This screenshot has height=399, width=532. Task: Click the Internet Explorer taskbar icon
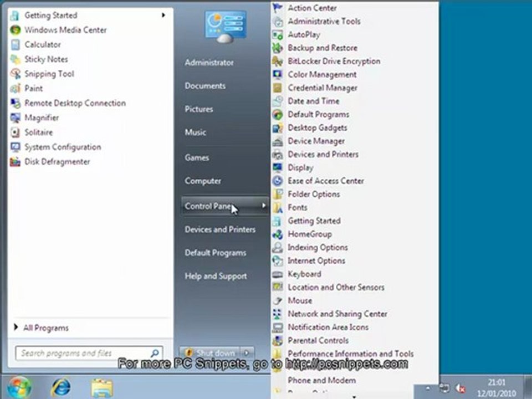tap(61, 387)
